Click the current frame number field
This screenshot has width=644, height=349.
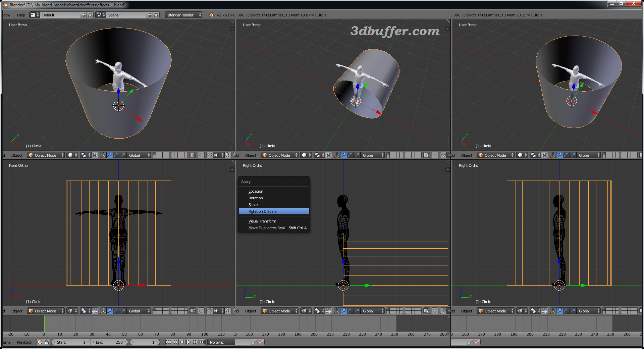[145, 342]
